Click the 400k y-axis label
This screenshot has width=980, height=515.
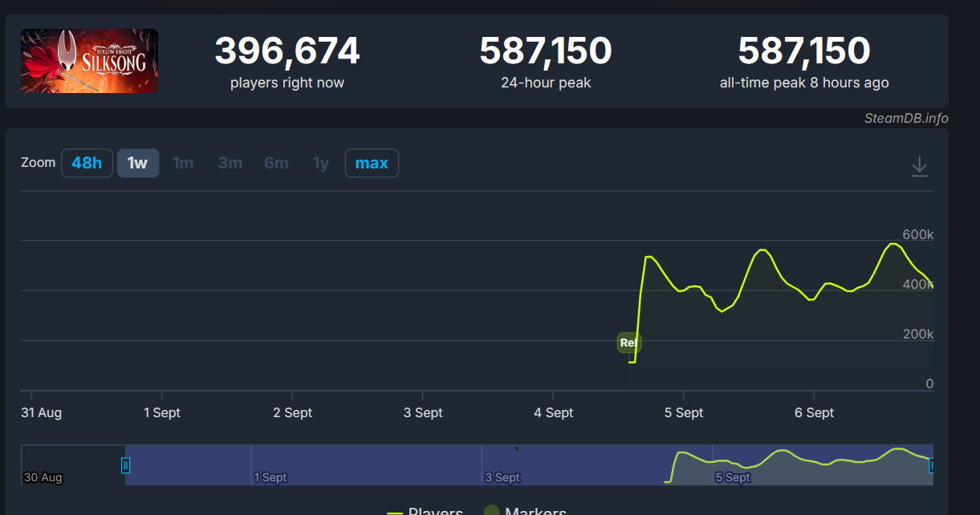[x=918, y=285]
